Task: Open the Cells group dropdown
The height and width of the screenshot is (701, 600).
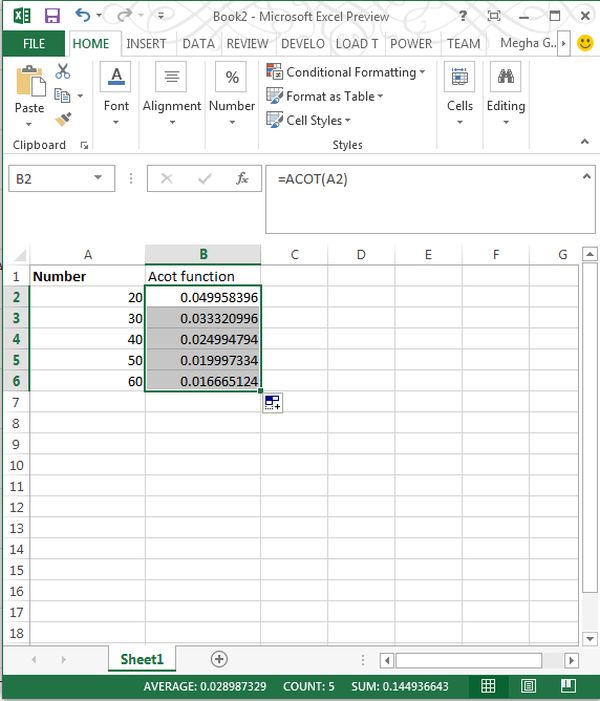Action: [x=460, y=95]
